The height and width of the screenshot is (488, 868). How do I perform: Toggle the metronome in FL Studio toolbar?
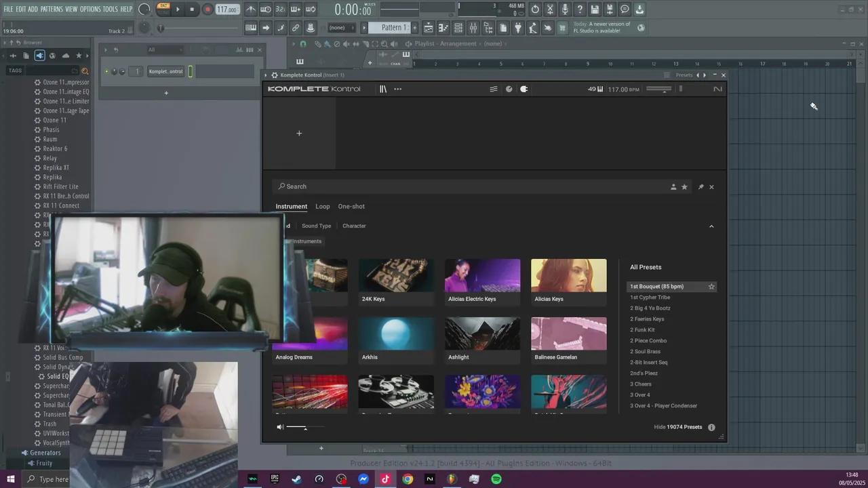tap(251, 9)
